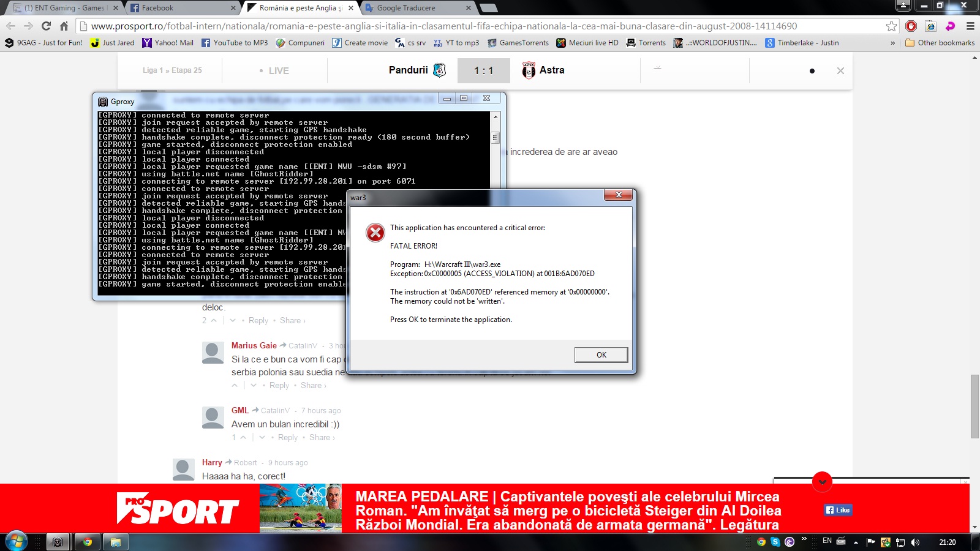
Task: Click Harry commenter name
Action: [x=212, y=462]
